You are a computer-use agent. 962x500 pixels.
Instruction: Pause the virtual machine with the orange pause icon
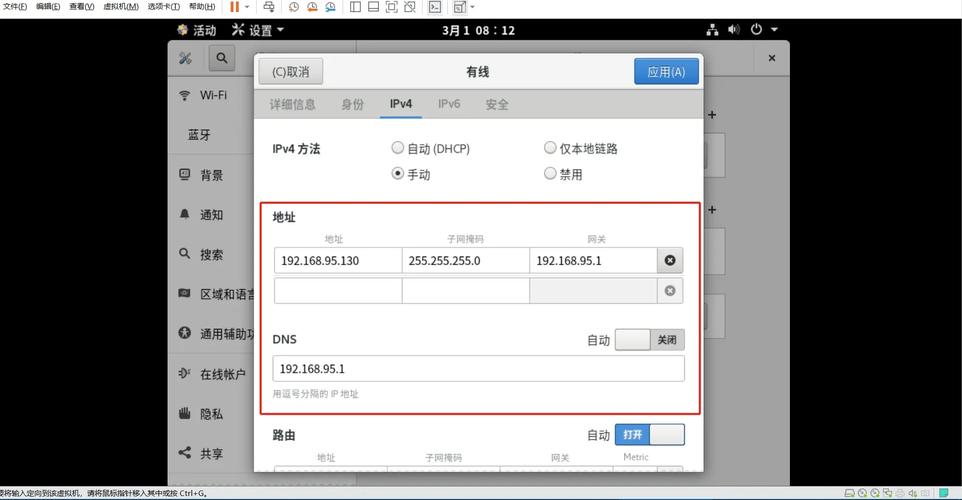(234, 7)
